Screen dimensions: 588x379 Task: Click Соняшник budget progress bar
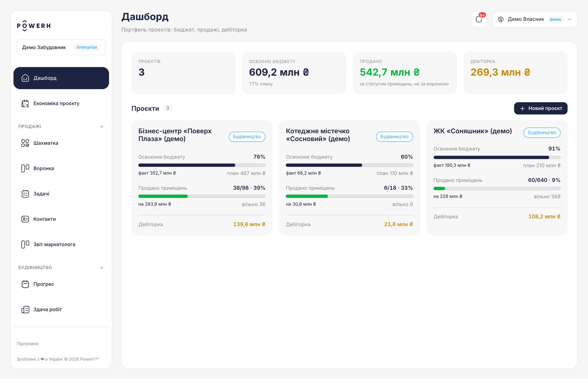point(497,157)
